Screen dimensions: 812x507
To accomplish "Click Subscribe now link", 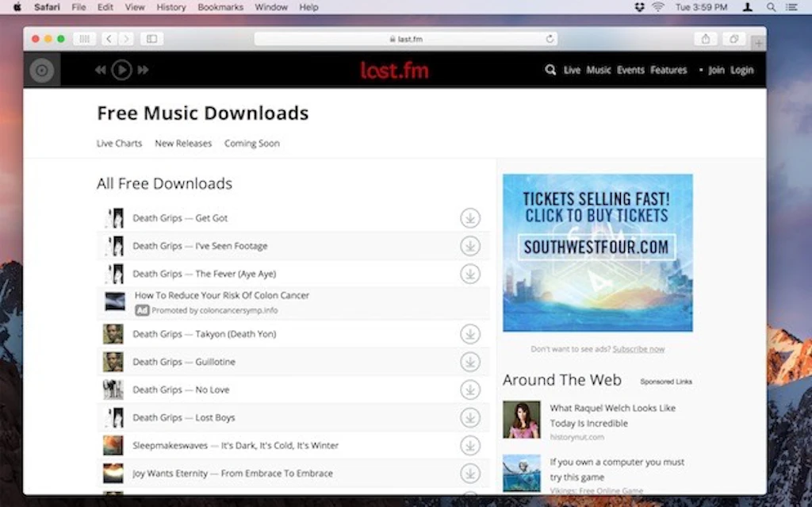I will [x=638, y=349].
